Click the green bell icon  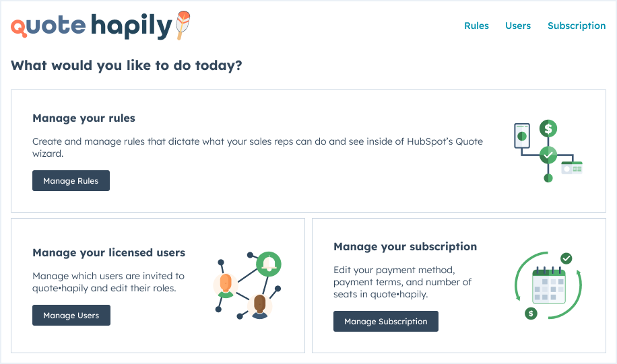[269, 264]
